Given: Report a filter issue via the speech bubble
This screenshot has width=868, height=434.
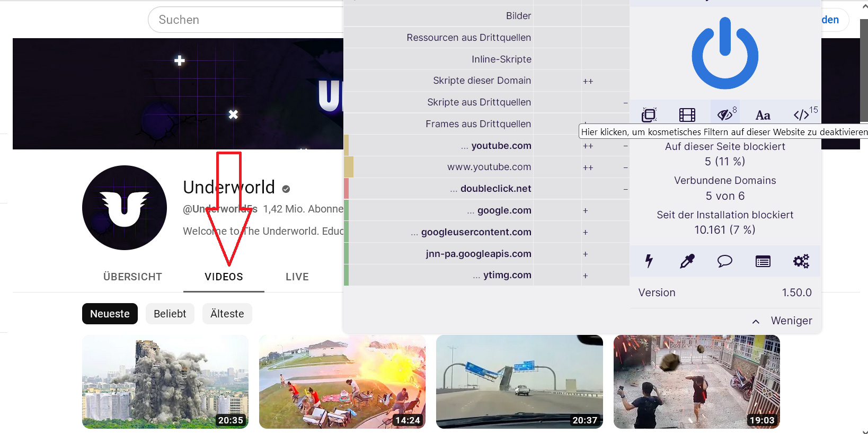Looking at the screenshot, I should point(725,261).
